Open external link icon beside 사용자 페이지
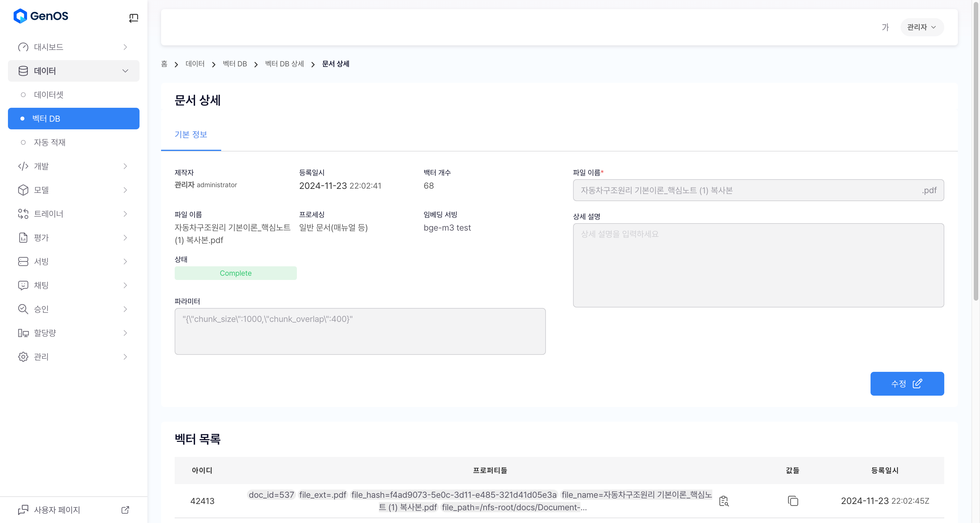980x523 pixels. (125, 510)
